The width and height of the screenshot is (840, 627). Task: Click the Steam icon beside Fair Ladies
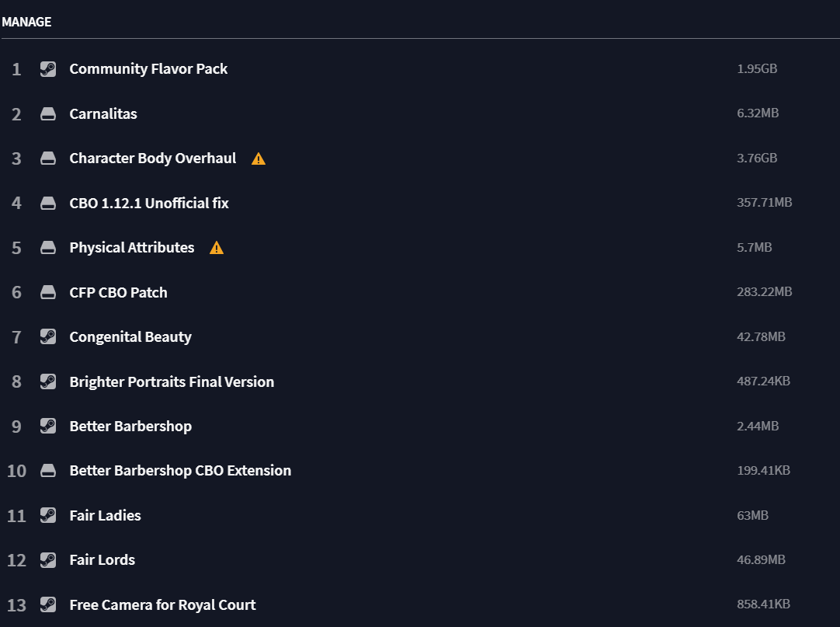pos(47,515)
